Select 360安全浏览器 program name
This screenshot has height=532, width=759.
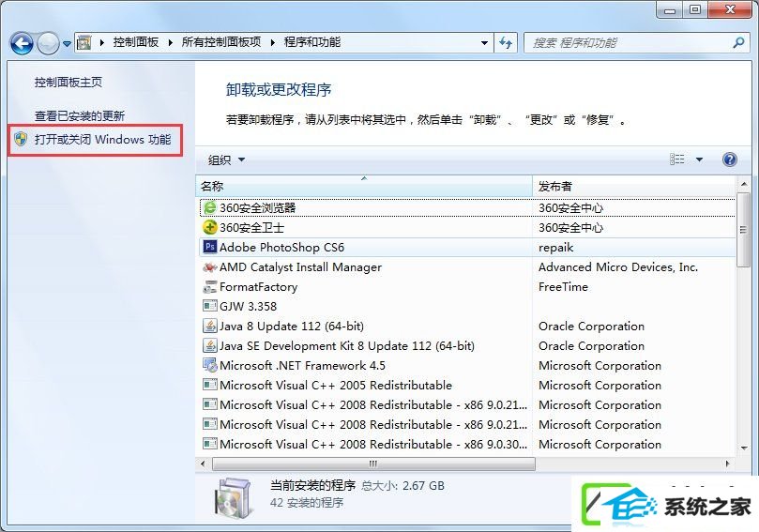pyautogui.click(x=257, y=208)
